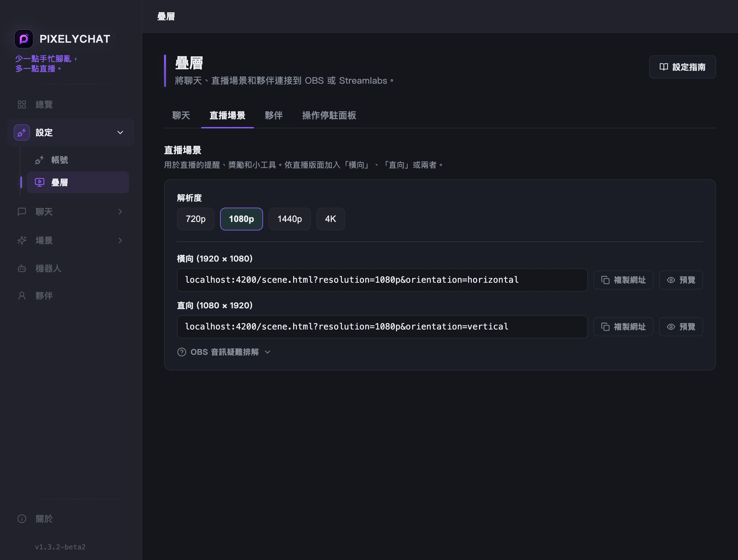Open 夥伴 in the sidebar
738x560 pixels.
point(71,296)
